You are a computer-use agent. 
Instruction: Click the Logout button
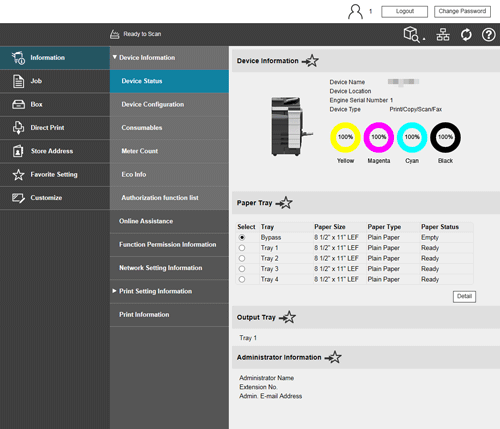tap(404, 11)
